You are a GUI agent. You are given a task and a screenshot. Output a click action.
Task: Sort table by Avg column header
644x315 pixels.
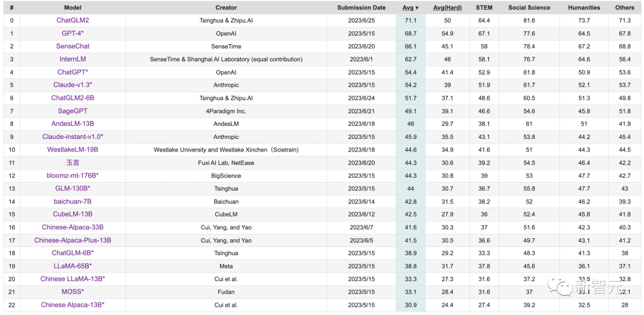coord(410,7)
